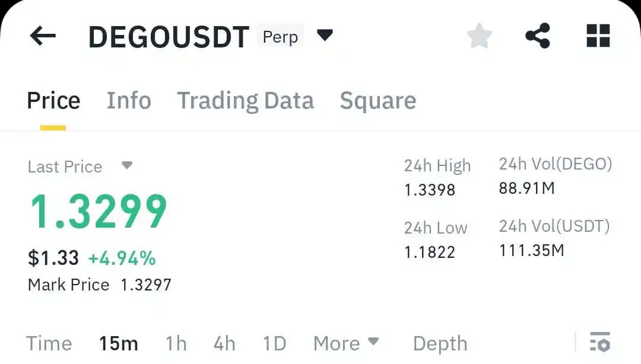Favorite DEGOUSDT using the star icon

pyautogui.click(x=479, y=36)
